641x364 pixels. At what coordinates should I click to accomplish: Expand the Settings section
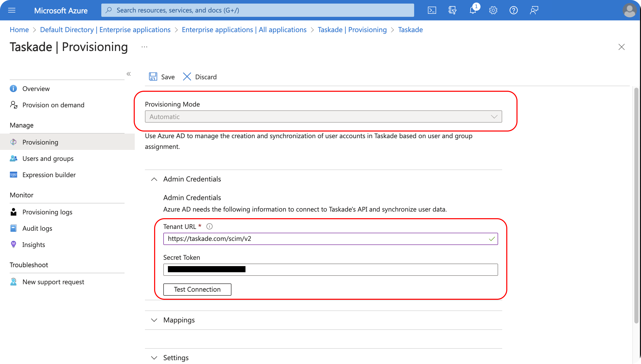pos(154,358)
